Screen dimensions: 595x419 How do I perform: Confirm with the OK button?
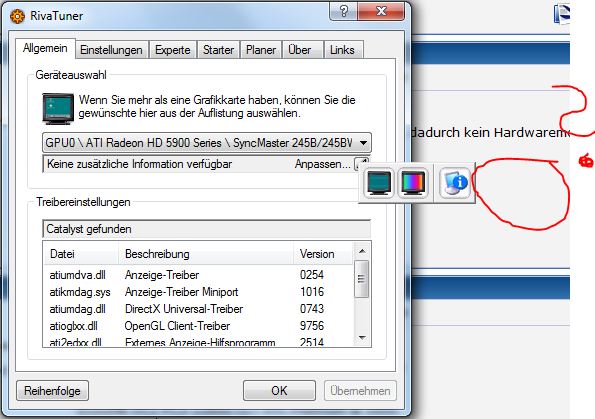(279, 391)
